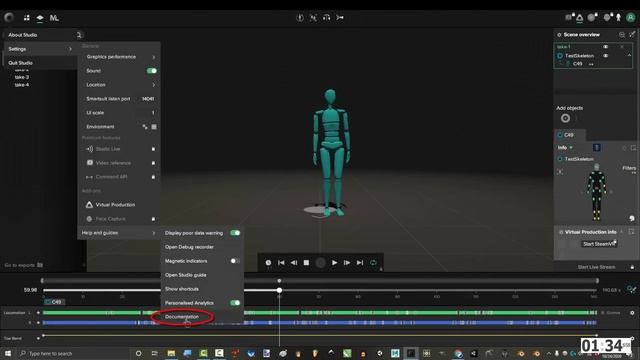The width and height of the screenshot is (640, 360).
Task: Step one frame forward
Action: click(347, 263)
